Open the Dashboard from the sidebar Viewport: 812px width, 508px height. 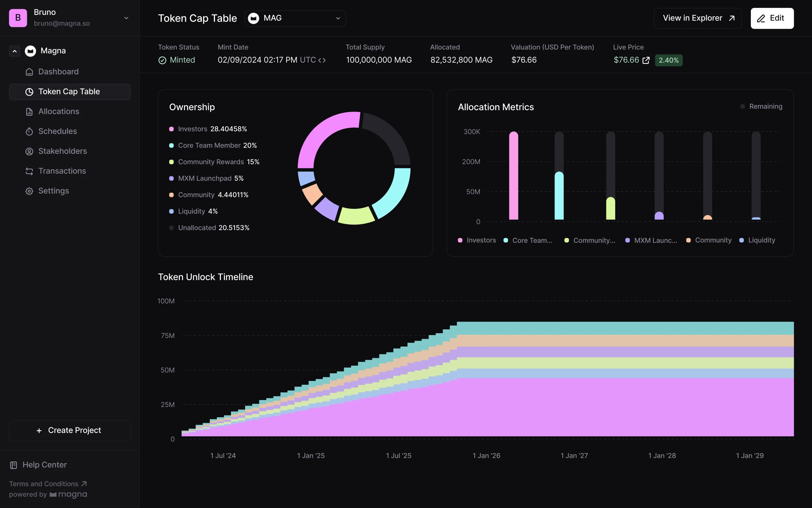pos(58,72)
